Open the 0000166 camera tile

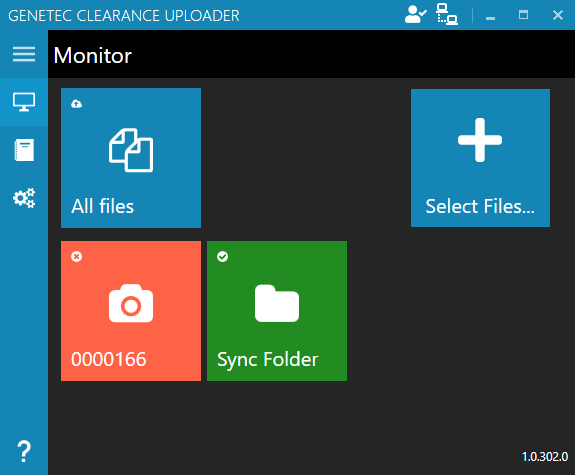131,311
